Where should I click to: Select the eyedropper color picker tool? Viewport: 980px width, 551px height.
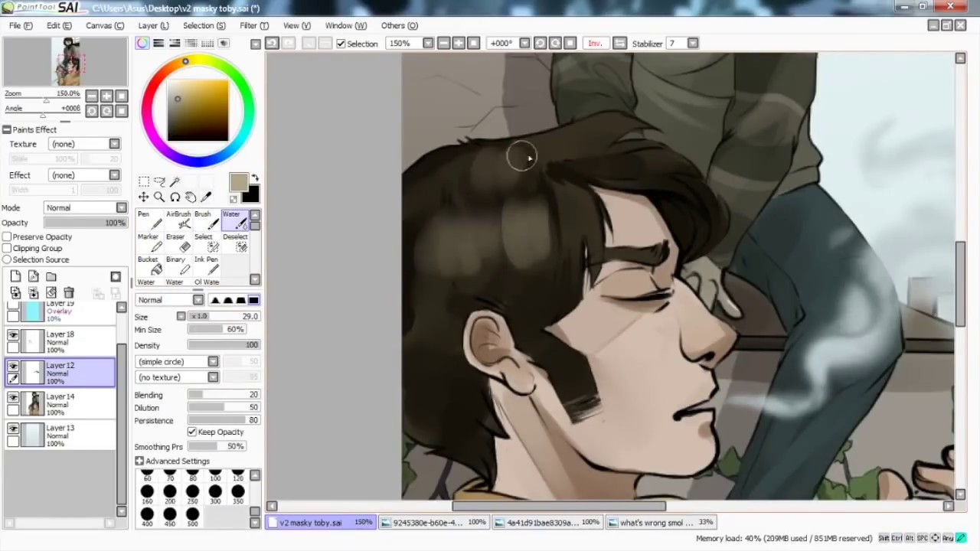206,197
